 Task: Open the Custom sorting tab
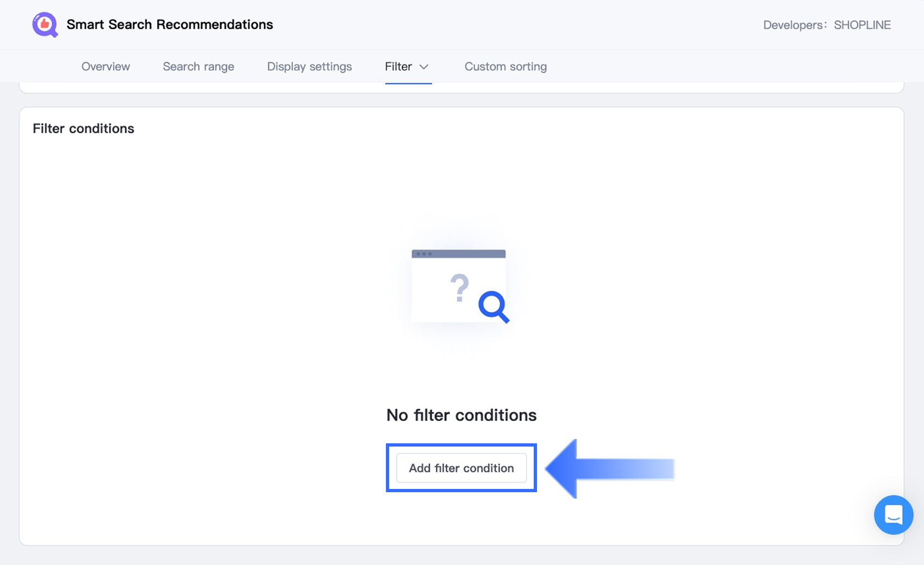click(505, 67)
